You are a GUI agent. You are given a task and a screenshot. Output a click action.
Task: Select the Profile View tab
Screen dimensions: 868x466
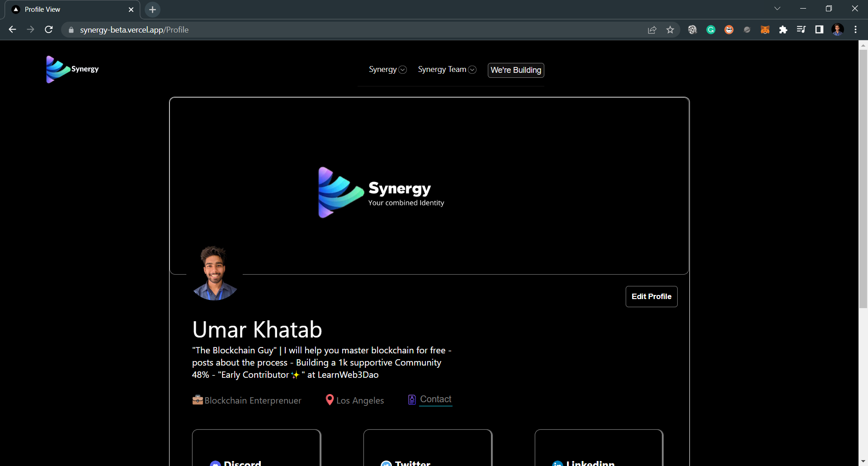(x=72, y=10)
